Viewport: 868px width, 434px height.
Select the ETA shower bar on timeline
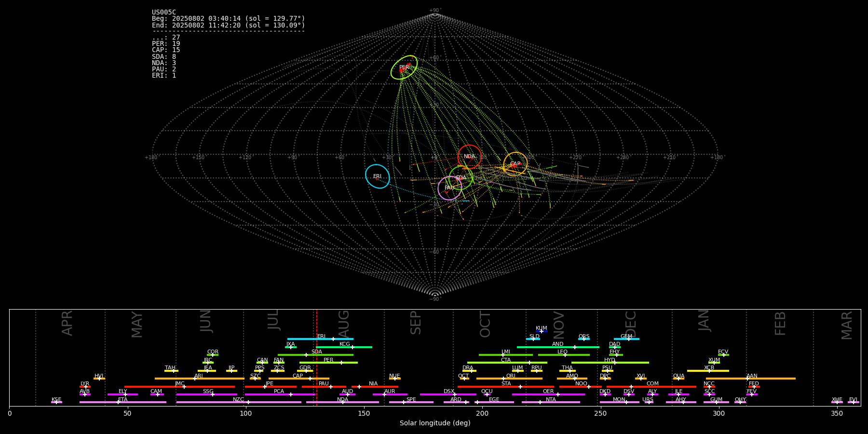point(123,402)
